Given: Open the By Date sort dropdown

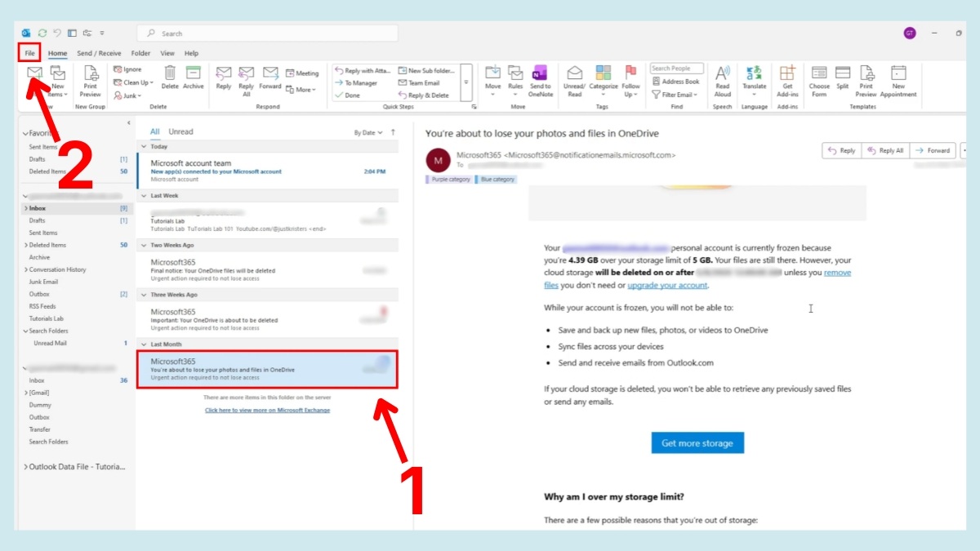Looking at the screenshot, I should pyautogui.click(x=368, y=132).
